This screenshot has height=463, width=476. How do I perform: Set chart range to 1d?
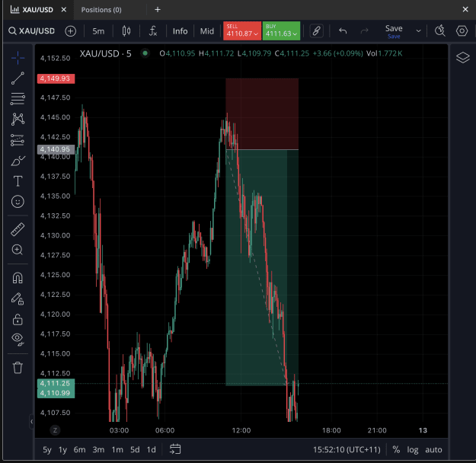152,449
